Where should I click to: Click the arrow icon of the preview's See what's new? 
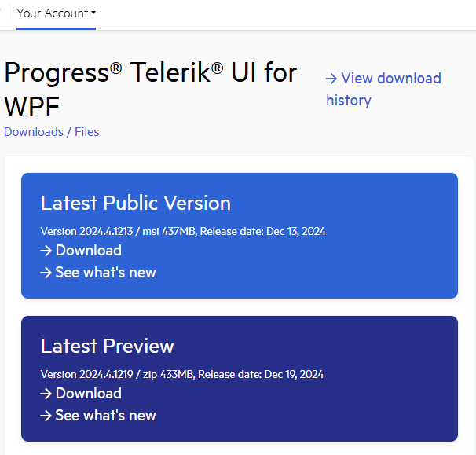coord(46,416)
